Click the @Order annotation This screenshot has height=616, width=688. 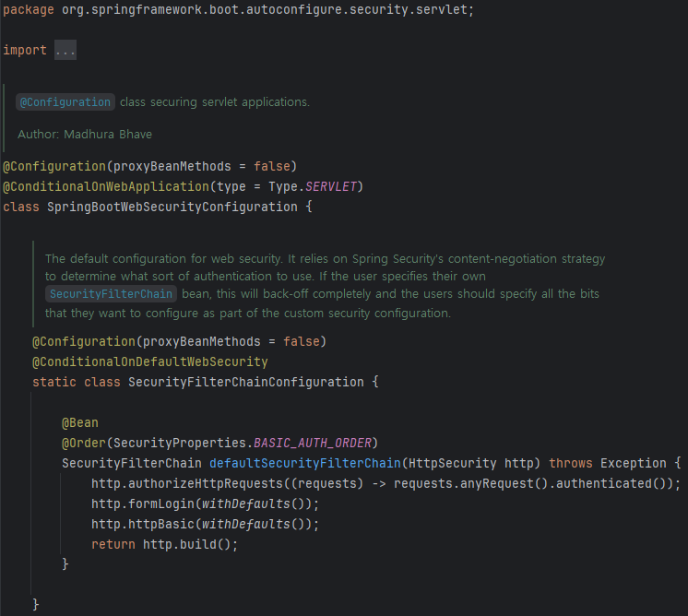[x=84, y=443]
